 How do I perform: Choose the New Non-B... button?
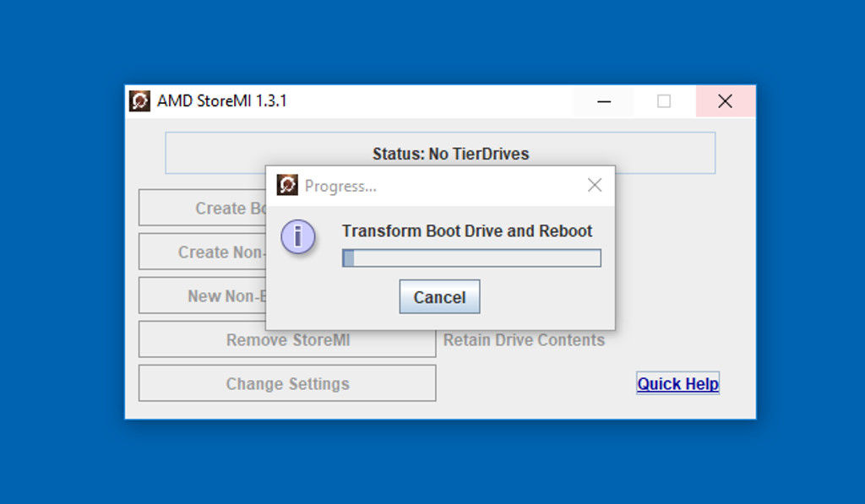click(x=203, y=296)
